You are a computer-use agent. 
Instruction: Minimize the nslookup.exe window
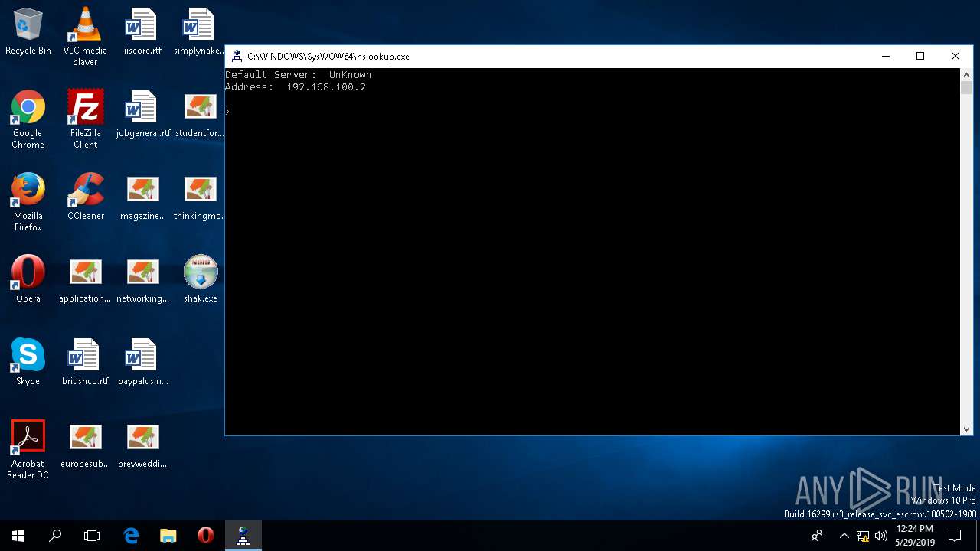click(885, 56)
